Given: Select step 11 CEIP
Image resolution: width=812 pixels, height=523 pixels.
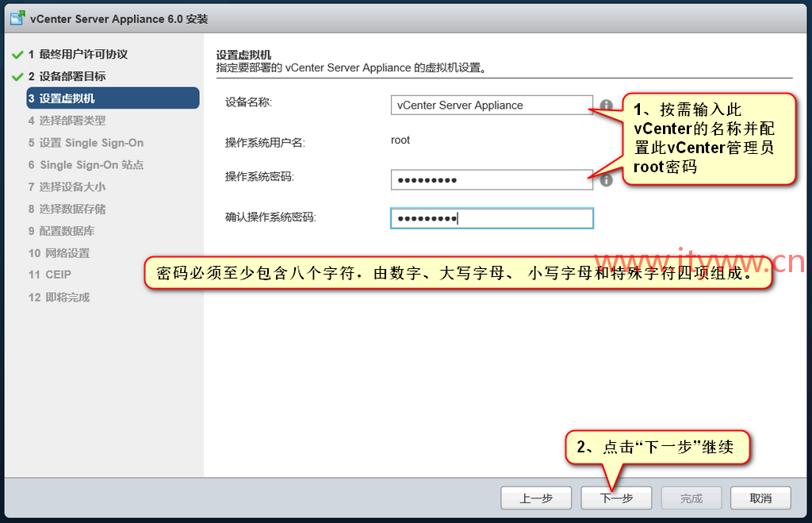Looking at the screenshot, I should pyautogui.click(x=50, y=275).
